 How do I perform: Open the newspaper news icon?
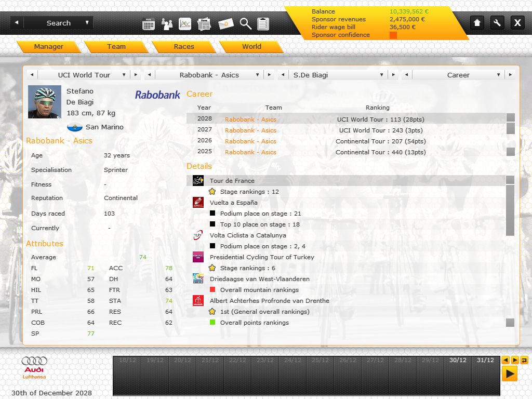pos(204,23)
